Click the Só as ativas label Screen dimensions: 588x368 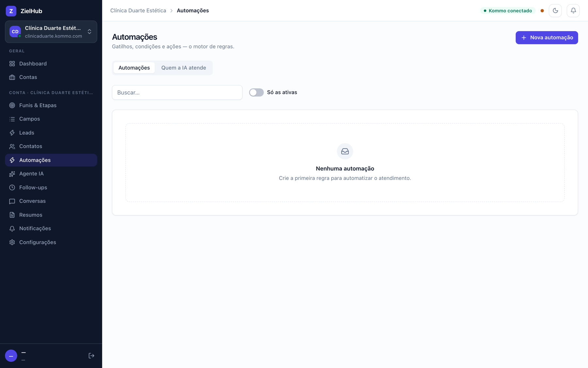pyautogui.click(x=282, y=93)
